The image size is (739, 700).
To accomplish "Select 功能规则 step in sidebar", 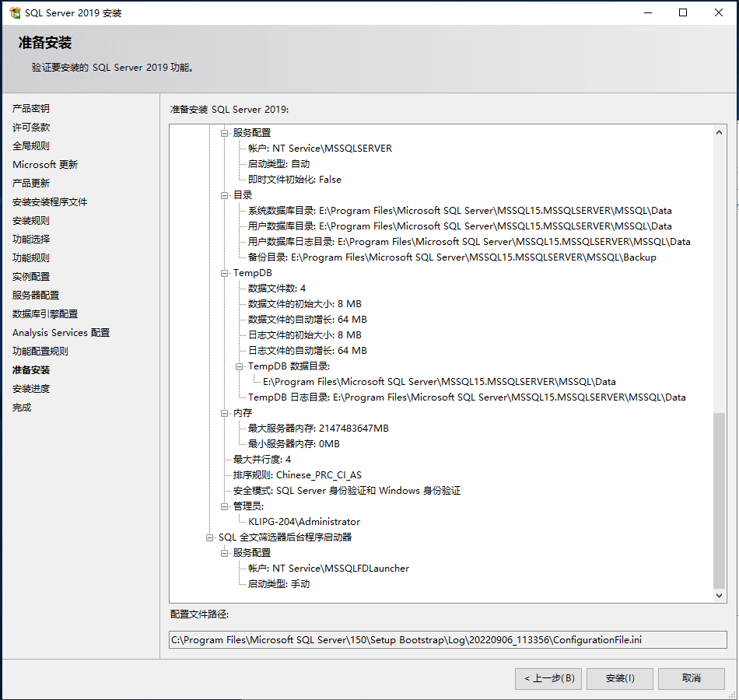I will (x=31, y=258).
